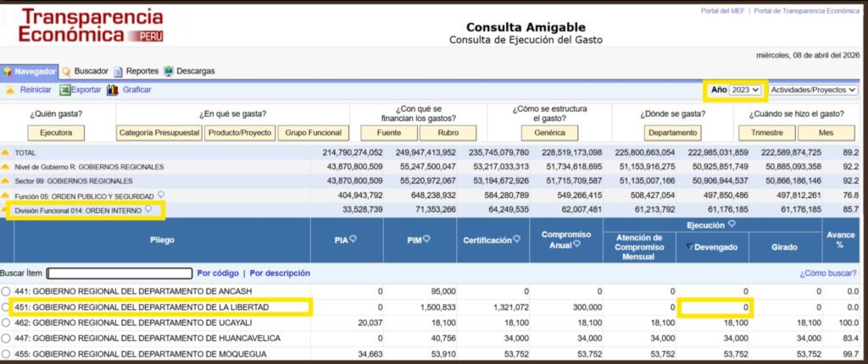The width and height of the screenshot is (868, 364).
Task: Open the Portal del MEF link
Action: [x=722, y=11]
